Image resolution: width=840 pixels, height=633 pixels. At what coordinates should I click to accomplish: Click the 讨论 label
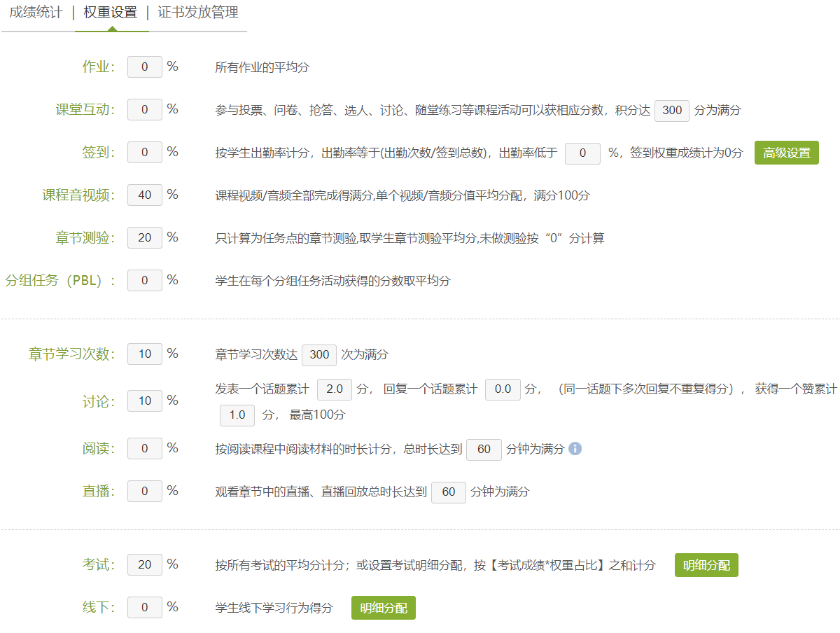pos(99,401)
